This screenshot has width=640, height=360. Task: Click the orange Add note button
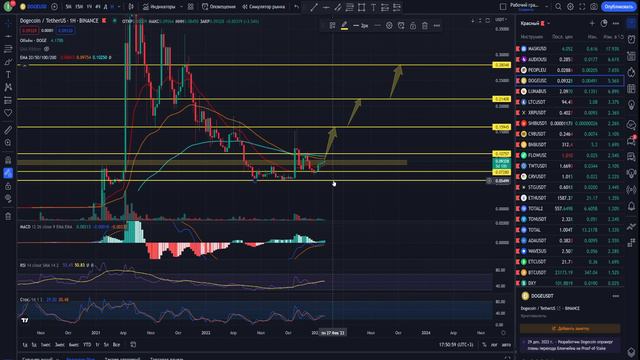[570, 328]
